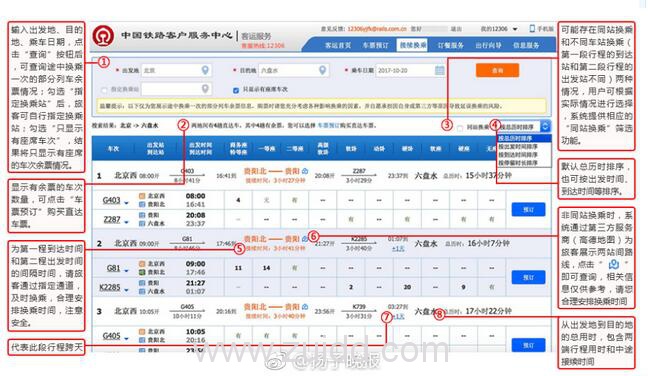Open the calendar icon beside 乘车日期
The image size is (648, 376).
(x=440, y=70)
